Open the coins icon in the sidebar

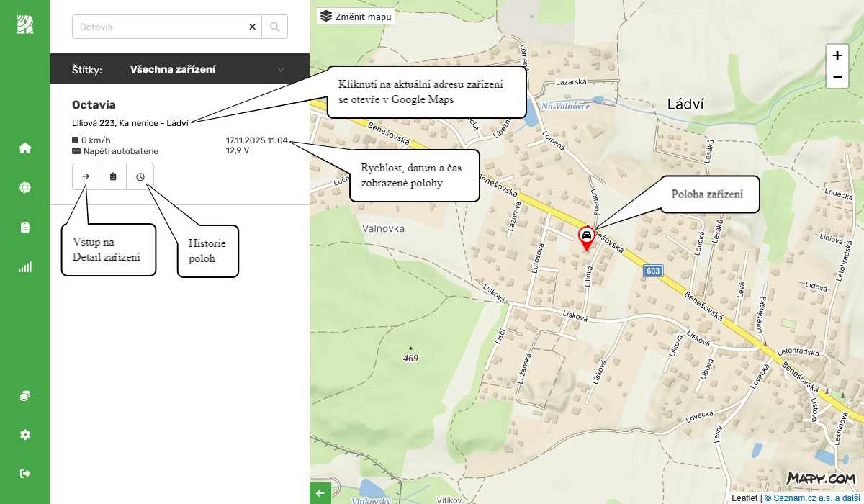tap(24, 395)
